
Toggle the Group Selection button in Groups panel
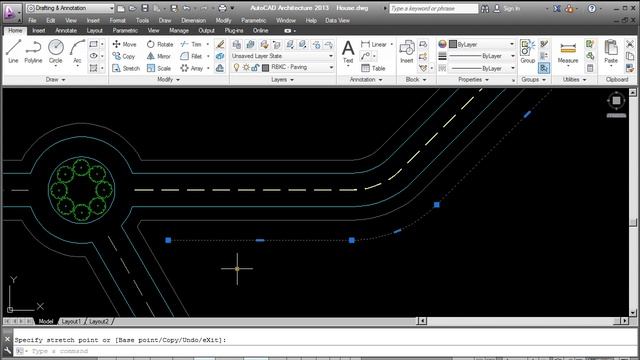click(x=544, y=68)
